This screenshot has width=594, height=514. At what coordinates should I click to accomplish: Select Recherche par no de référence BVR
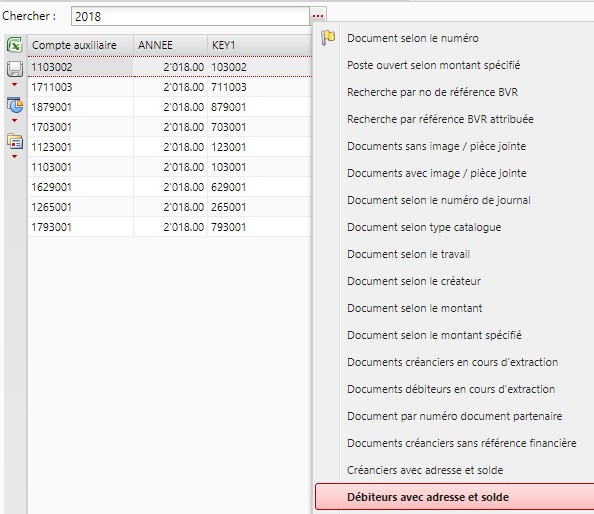coord(432,92)
